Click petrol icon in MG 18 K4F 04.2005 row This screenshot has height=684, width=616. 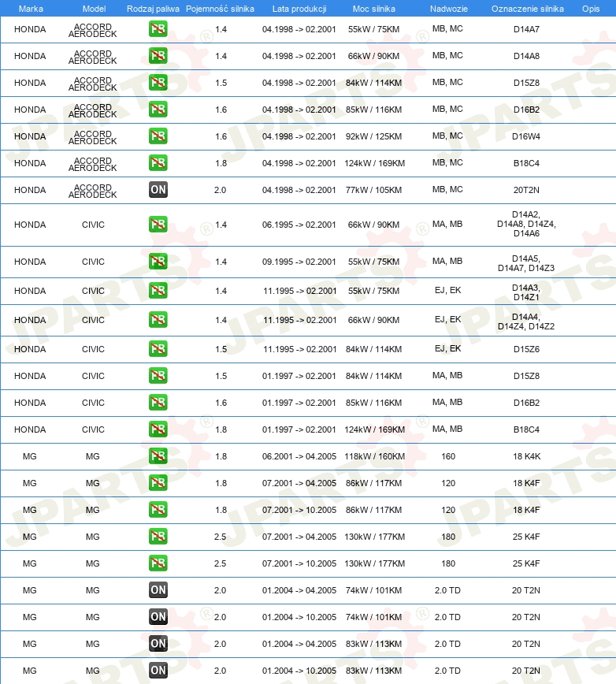[158, 483]
